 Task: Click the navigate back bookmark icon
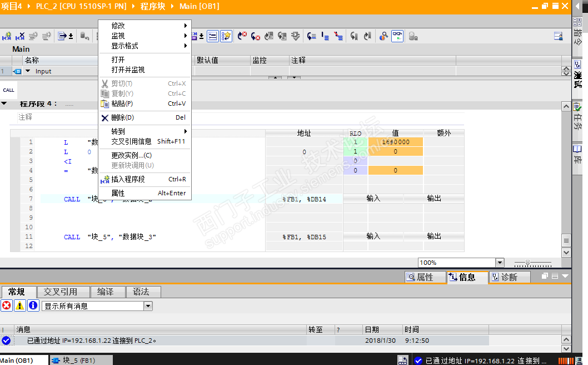pyautogui.click(x=354, y=36)
